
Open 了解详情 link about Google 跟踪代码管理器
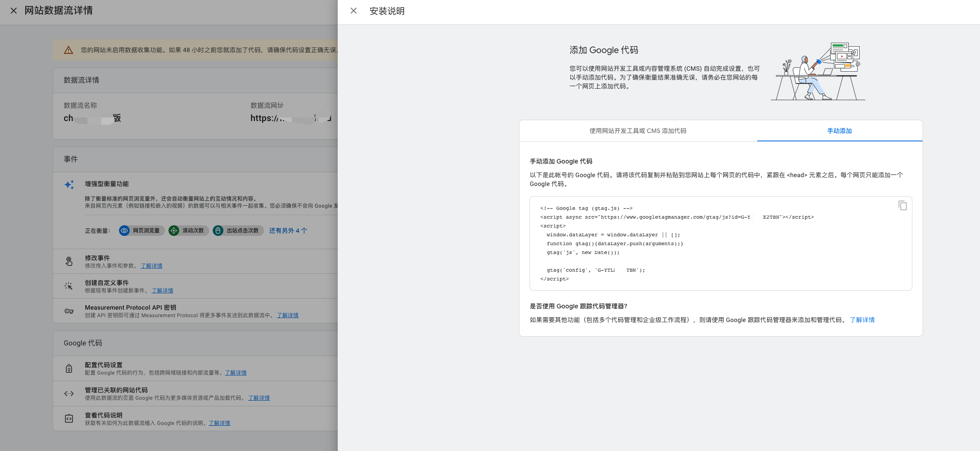pyautogui.click(x=862, y=320)
